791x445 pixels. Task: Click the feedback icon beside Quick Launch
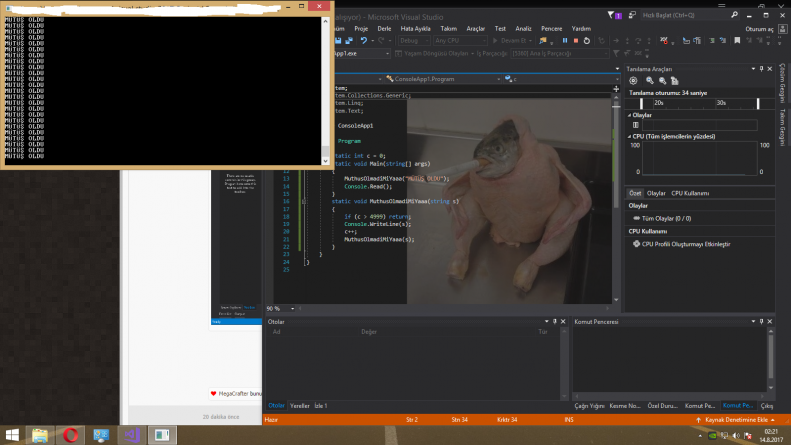pos(632,16)
